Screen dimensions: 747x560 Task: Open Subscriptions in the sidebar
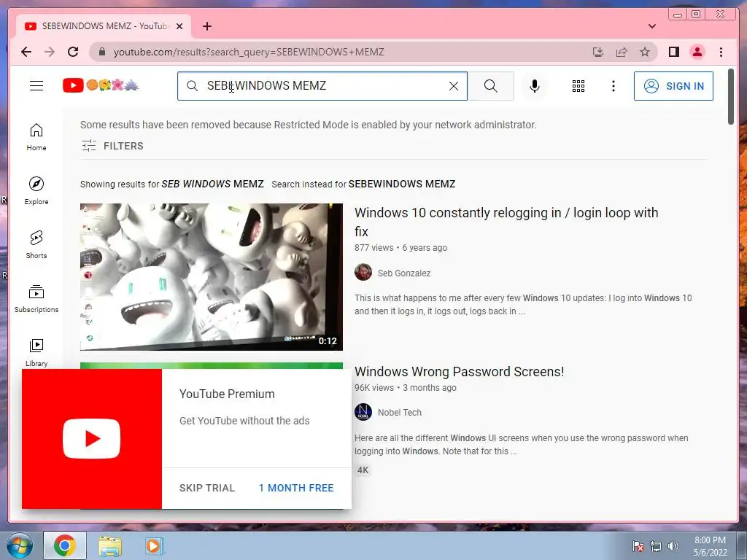(x=36, y=298)
